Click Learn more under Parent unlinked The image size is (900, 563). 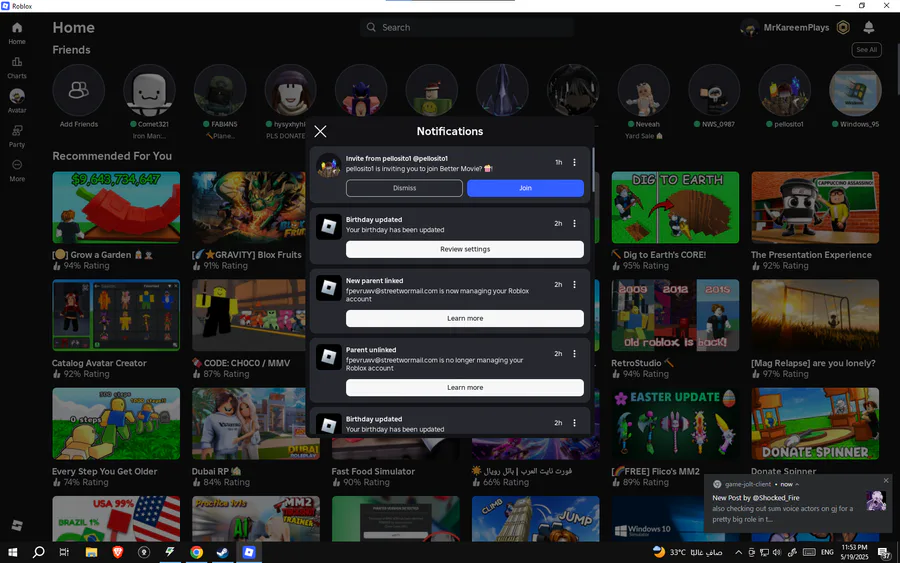tap(465, 387)
